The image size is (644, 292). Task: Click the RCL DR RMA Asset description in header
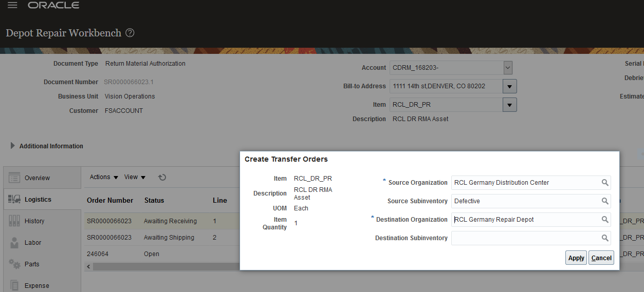click(x=420, y=119)
